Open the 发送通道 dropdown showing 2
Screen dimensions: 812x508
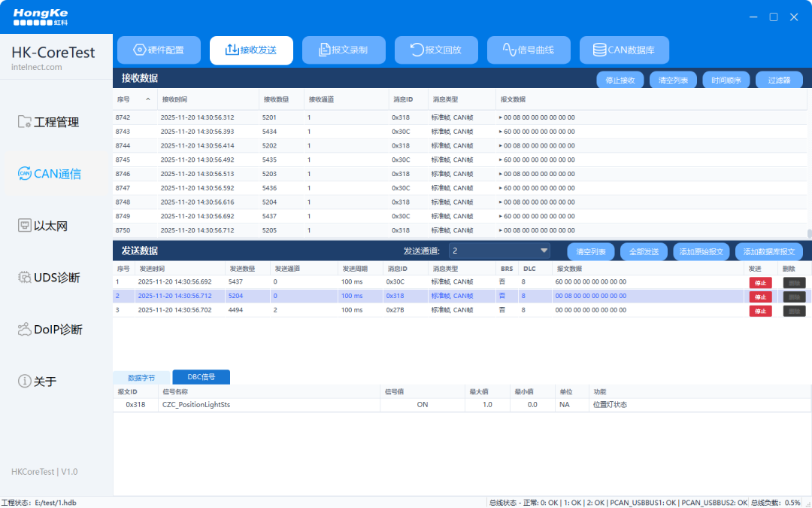[x=499, y=251]
